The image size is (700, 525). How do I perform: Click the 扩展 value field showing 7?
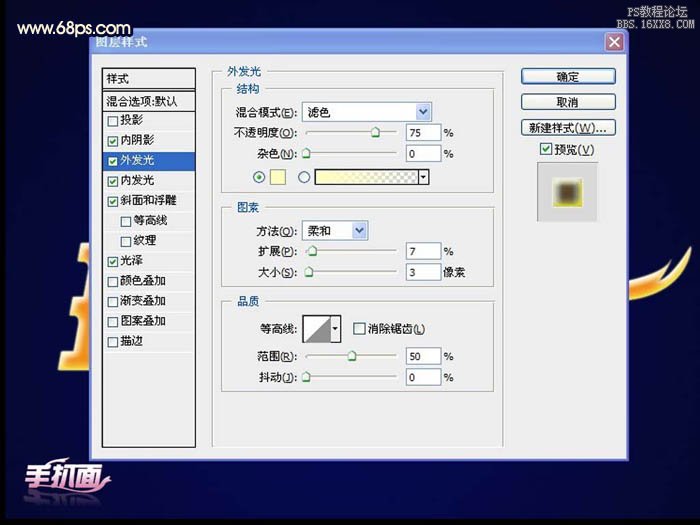coord(423,251)
